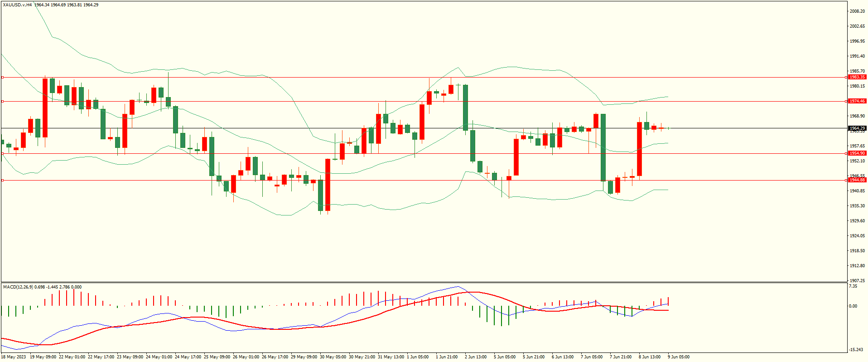
Task: Click the 1985.70 price scale label
Action: tap(857, 71)
